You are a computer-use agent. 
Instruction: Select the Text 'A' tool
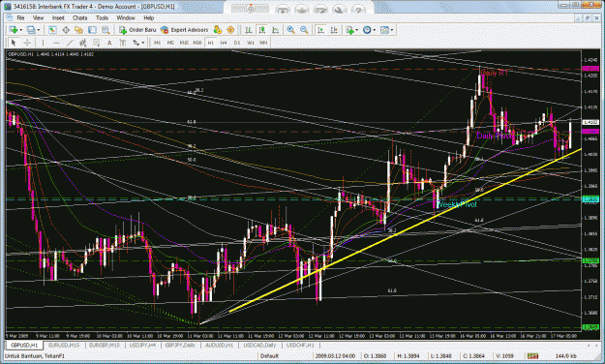(109, 43)
